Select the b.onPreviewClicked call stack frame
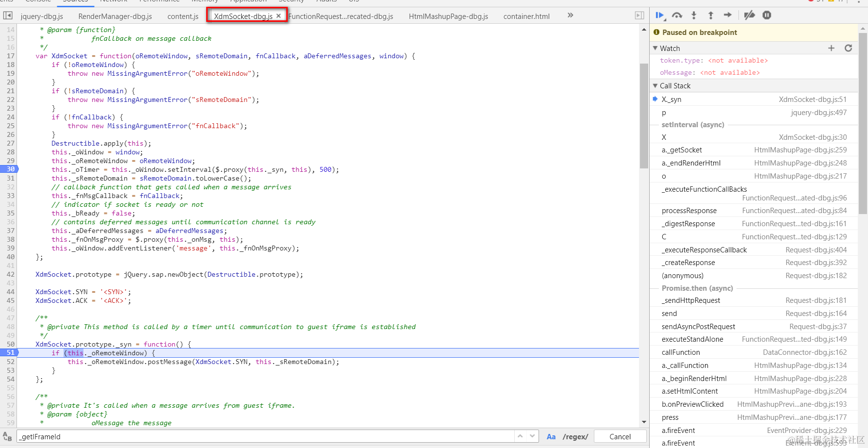This screenshot has height=448, width=868. point(754,404)
